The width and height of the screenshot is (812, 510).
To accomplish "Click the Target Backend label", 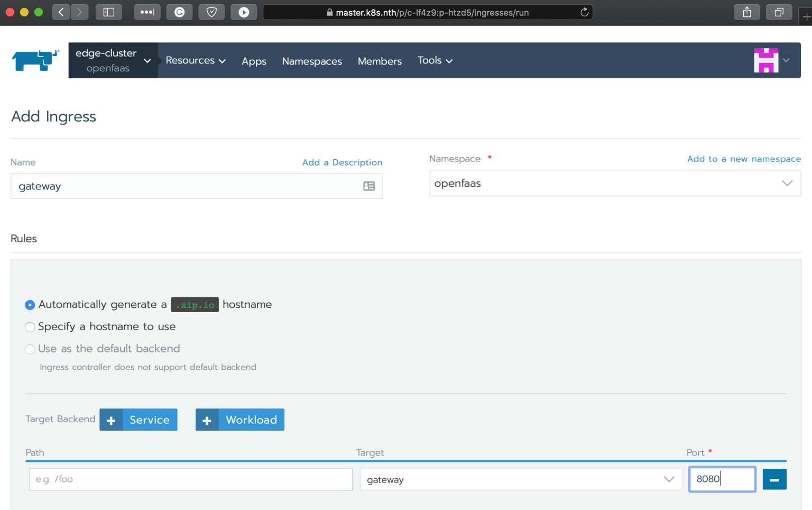I will pos(60,419).
